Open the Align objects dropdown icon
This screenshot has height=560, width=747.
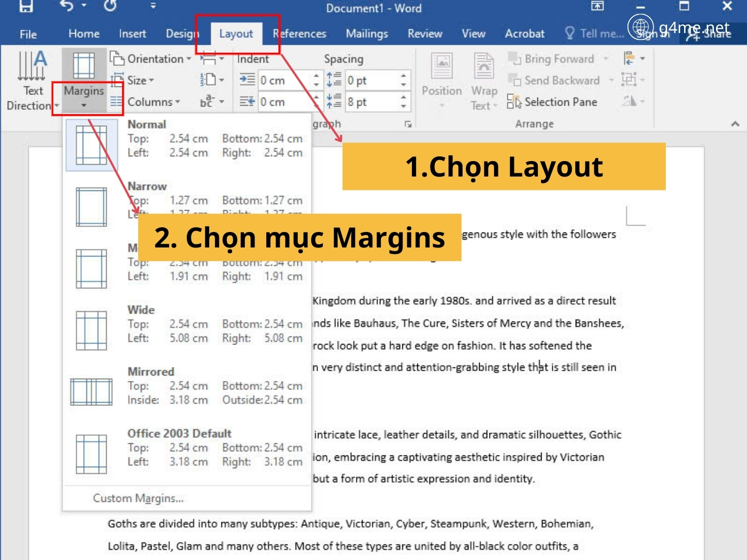click(x=634, y=58)
